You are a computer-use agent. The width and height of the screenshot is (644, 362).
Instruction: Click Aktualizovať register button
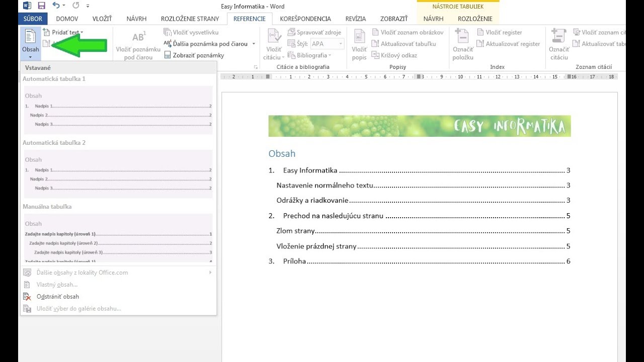[508, 44]
